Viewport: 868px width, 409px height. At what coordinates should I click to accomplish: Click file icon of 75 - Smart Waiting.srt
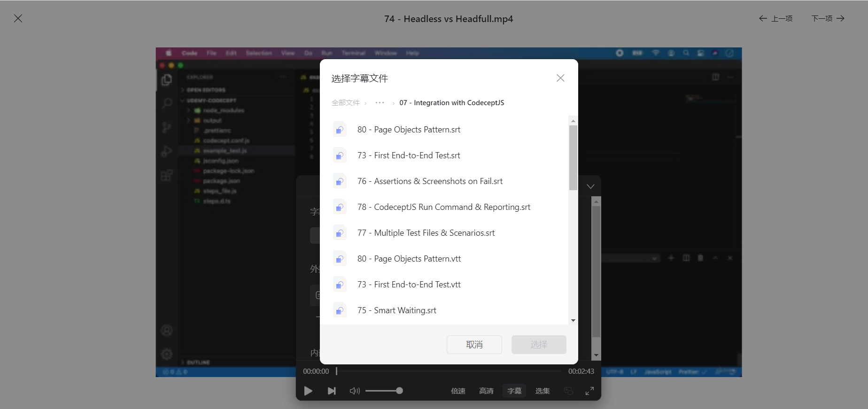click(340, 310)
